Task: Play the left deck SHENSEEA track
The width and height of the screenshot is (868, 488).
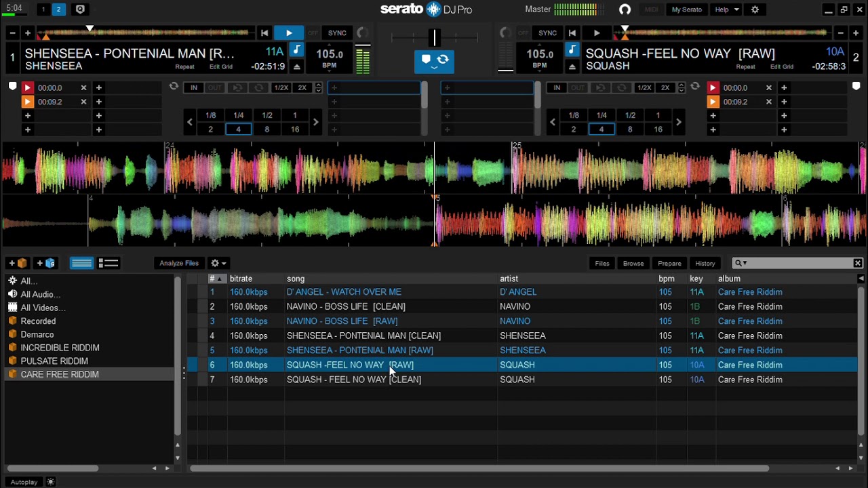Action: [289, 33]
